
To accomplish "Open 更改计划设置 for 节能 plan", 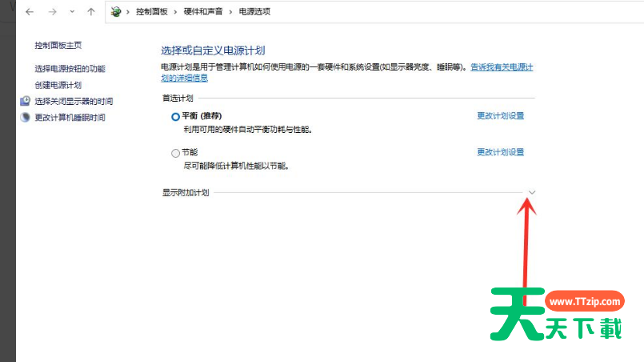I will (500, 152).
